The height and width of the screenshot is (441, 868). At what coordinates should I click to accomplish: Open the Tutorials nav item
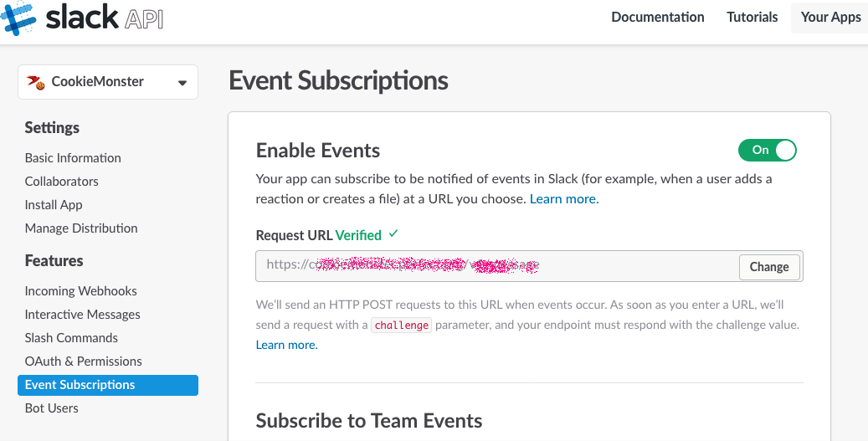(752, 17)
